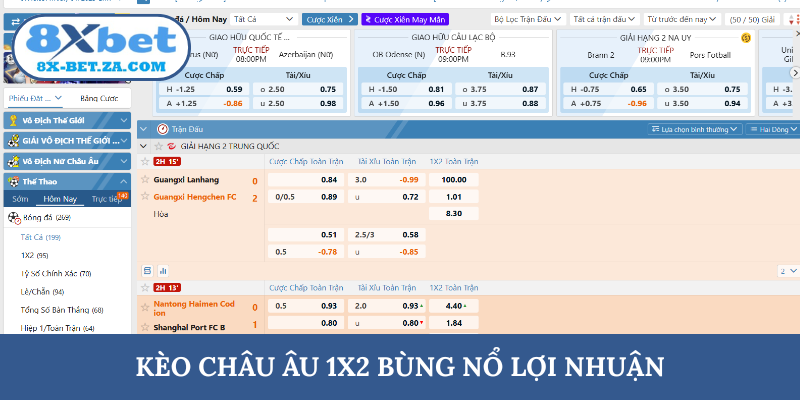Slide featured matches right with arrow
The width and height of the screenshot is (800, 400).
point(794,73)
